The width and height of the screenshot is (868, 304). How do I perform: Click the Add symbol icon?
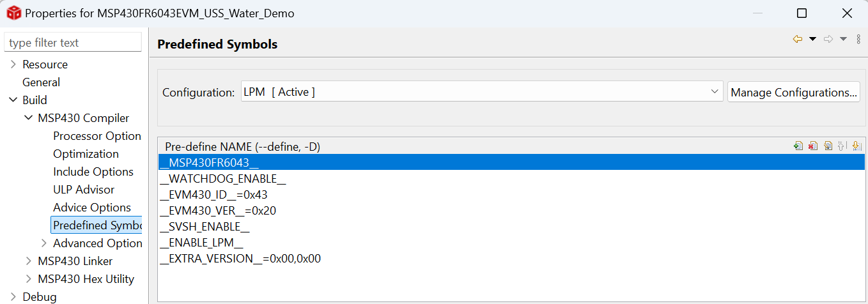coord(798,146)
